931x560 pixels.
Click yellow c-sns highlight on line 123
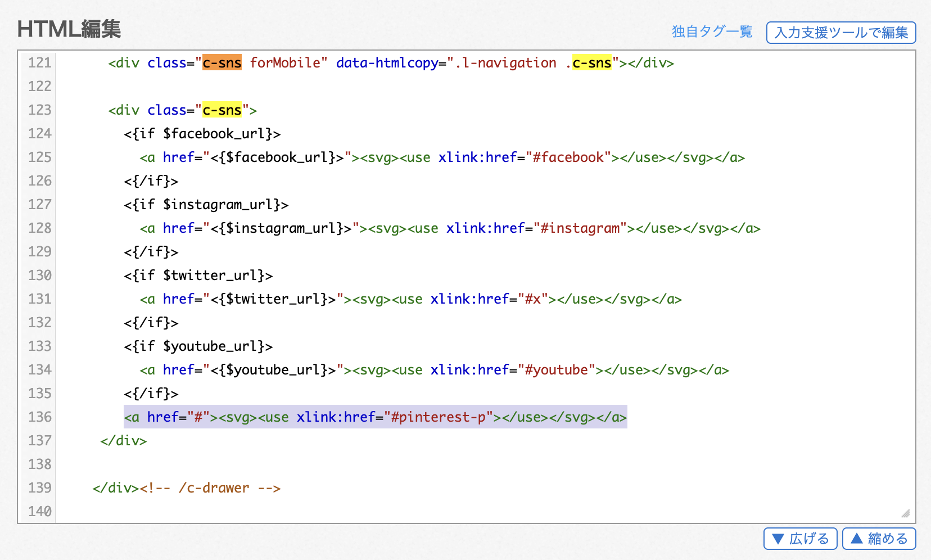pyautogui.click(x=222, y=110)
